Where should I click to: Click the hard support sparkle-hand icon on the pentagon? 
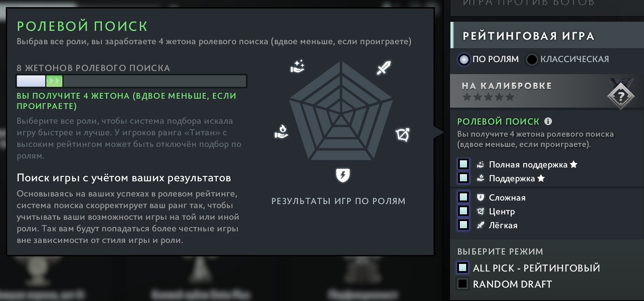pyautogui.click(x=297, y=67)
